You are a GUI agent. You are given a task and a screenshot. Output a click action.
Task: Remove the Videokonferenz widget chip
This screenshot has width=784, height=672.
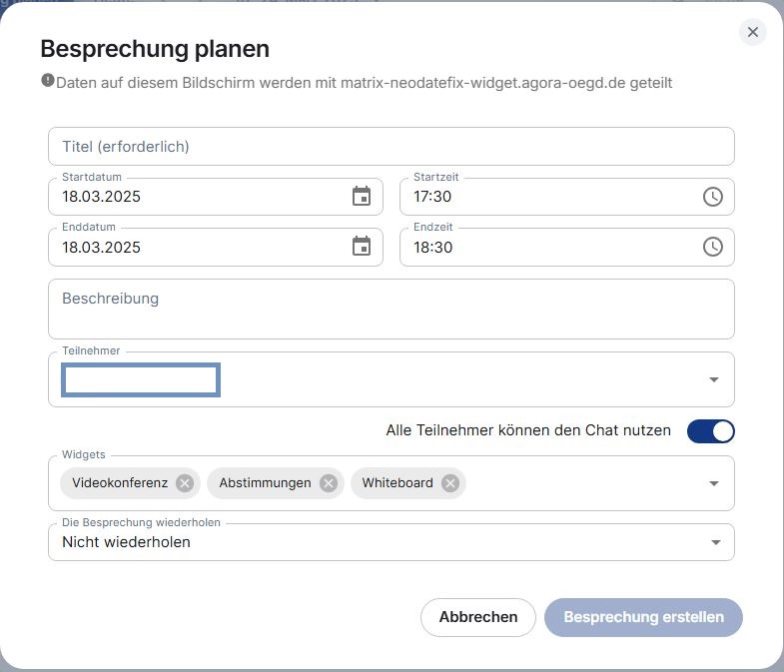pos(185,483)
